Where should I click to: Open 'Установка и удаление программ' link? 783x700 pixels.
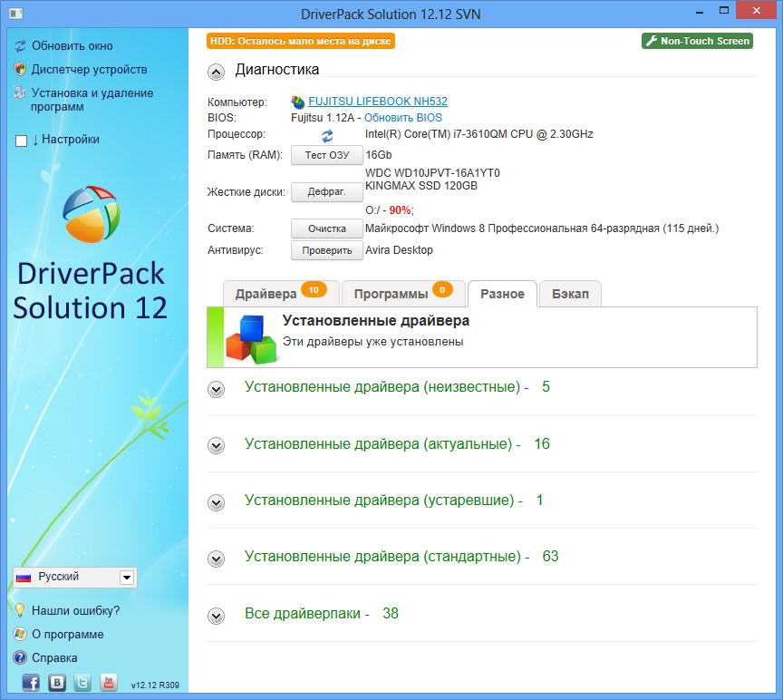click(92, 100)
